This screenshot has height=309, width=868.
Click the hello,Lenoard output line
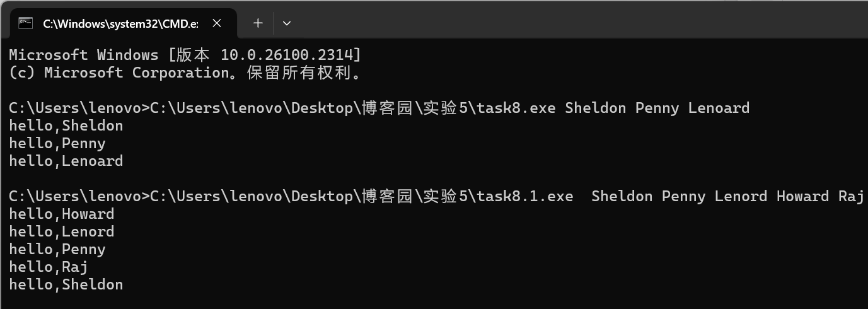pyautogui.click(x=66, y=161)
